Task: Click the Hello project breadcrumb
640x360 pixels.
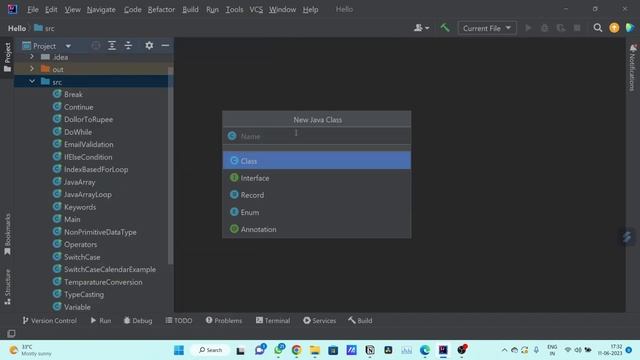Action: pyautogui.click(x=17, y=28)
